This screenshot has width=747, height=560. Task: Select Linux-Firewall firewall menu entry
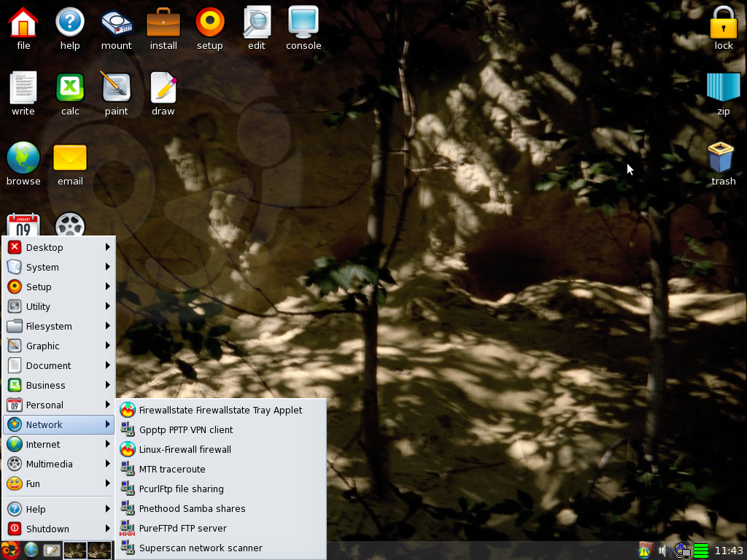(185, 449)
